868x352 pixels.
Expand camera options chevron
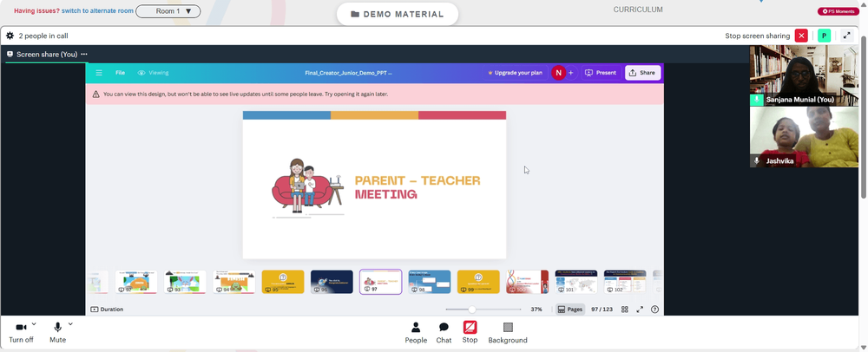[x=34, y=323]
